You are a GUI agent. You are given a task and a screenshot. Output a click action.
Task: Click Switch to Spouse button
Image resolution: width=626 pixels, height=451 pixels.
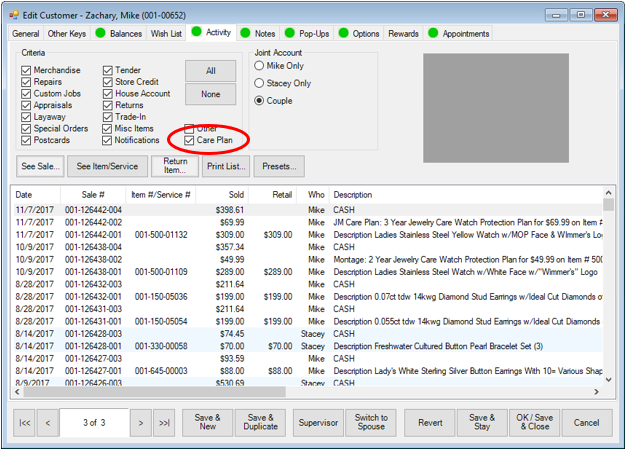(x=371, y=422)
